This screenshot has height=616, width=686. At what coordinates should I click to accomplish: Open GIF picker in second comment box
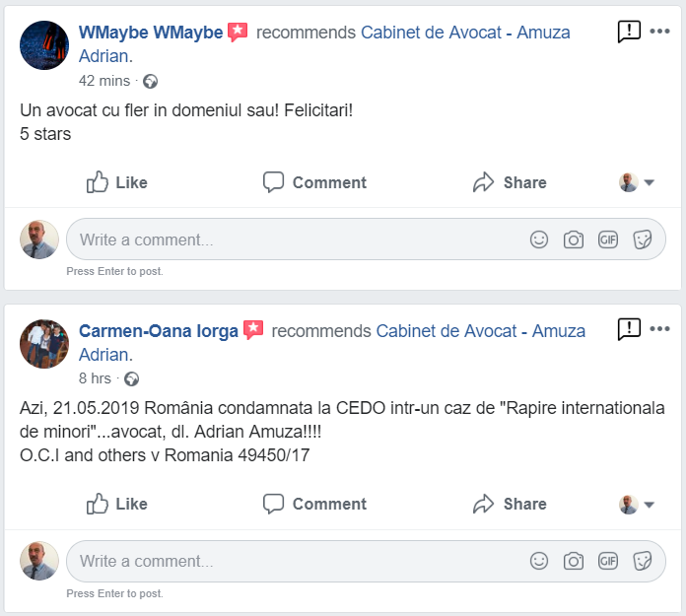click(608, 561)
